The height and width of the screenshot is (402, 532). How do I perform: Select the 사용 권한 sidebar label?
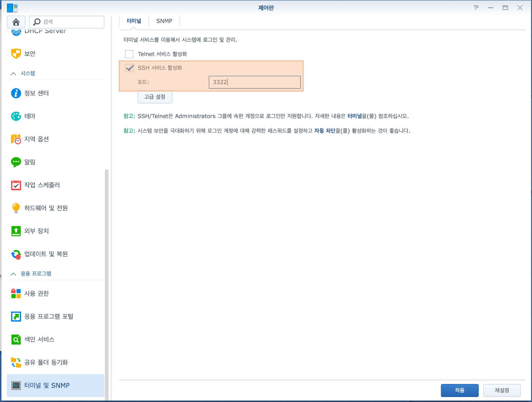[36, 293]
